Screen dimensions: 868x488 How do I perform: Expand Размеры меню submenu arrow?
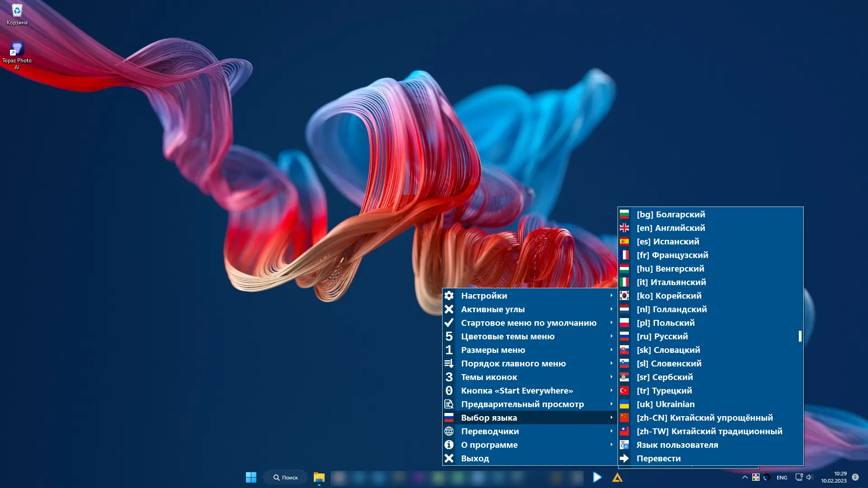(x=611, y=350)
